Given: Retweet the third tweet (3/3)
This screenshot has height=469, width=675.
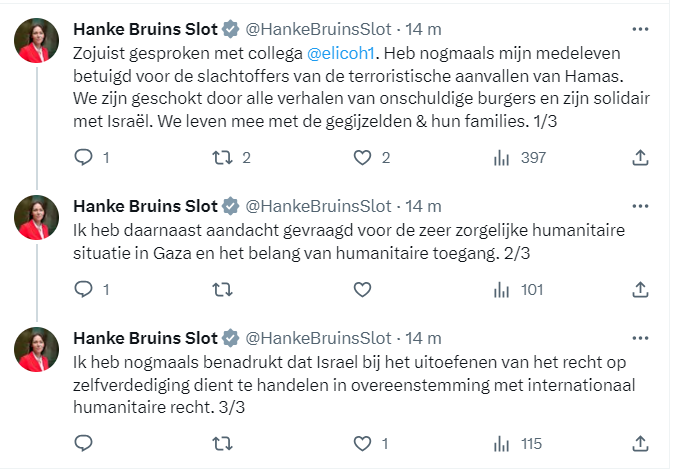Looking at the screenshot, I should coord(224,443).
